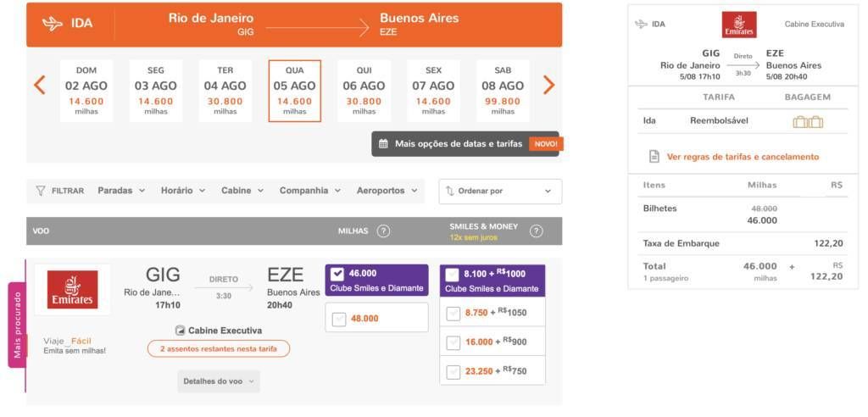Click the left arrow for previous dates
868x417 pixels.
(x=39, y=85)
